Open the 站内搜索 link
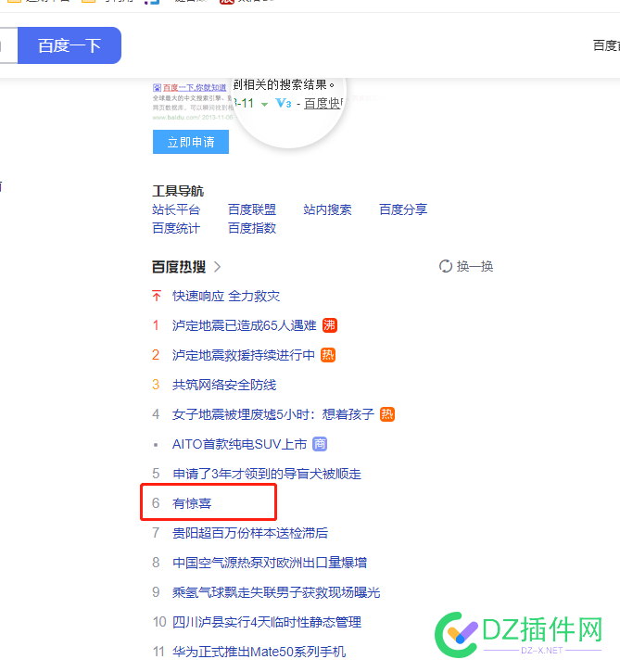Screen dimensions: 620x672 point(327,209)
